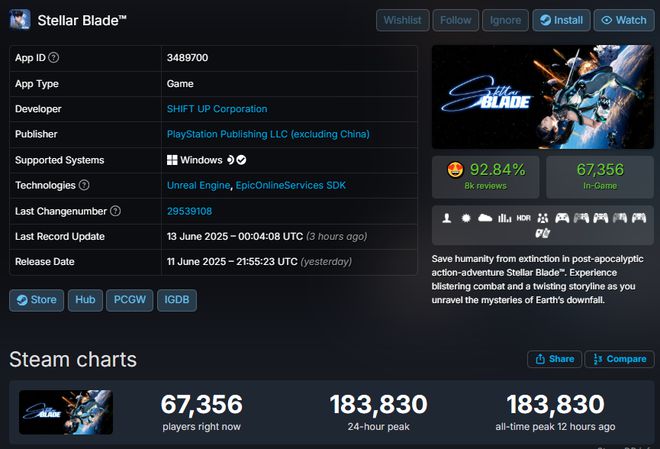This screenshot has width=660, height=449.
Task: Click the Remote Play devices icon on second row
Action: click(543, 233)
